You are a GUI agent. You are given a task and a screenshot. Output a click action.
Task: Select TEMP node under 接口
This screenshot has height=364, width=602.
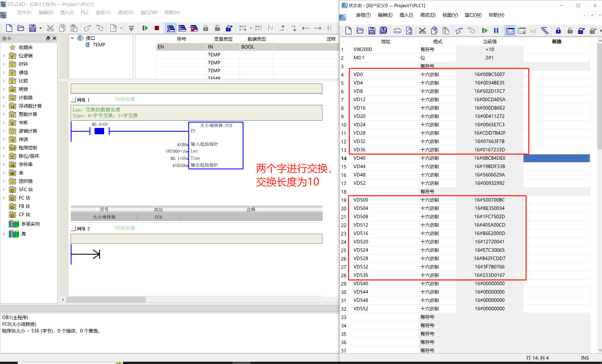99,45
